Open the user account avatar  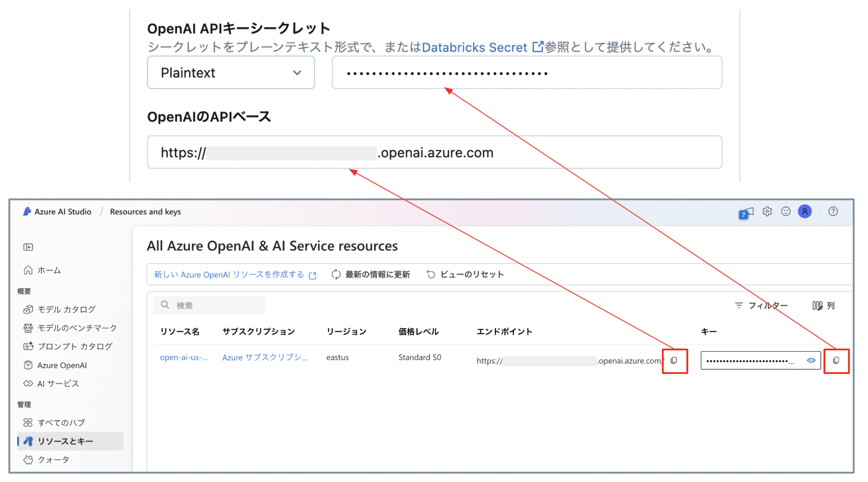(805, 211)
